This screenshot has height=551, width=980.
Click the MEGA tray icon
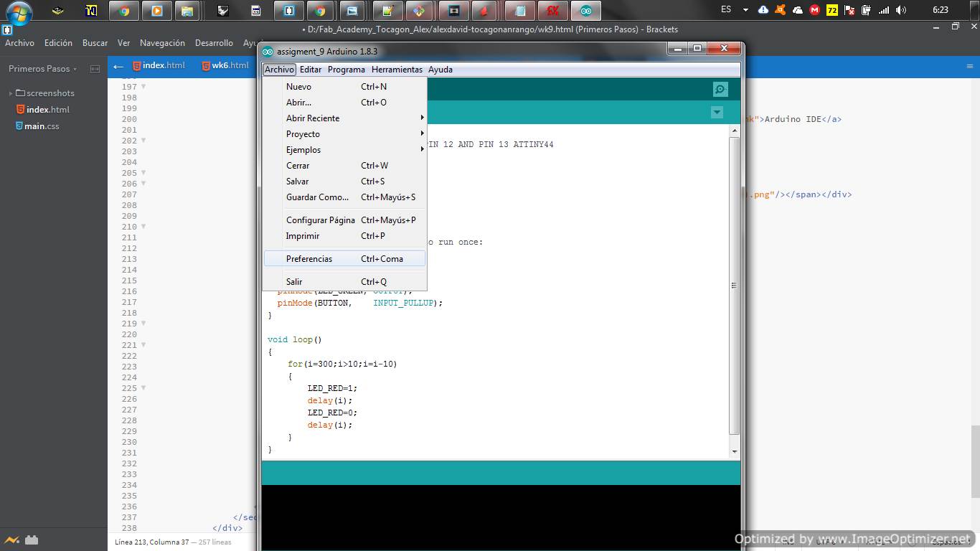pos(814,10)
